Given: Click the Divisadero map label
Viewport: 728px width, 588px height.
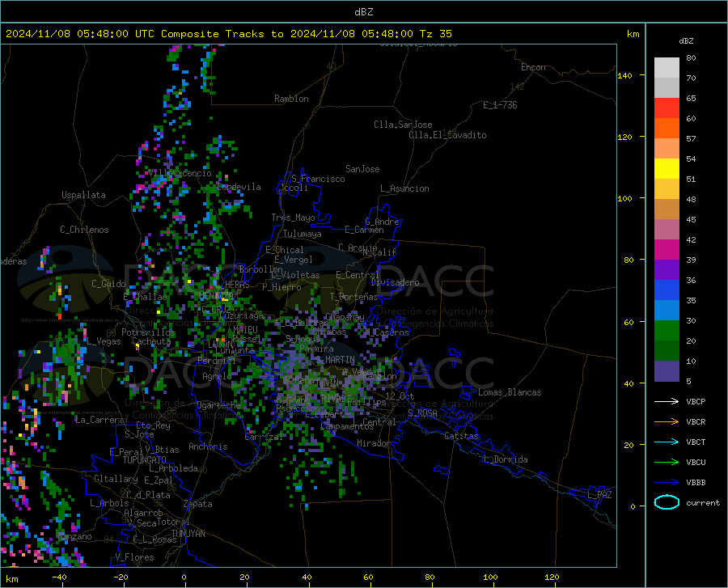Looking at the screenshot, I should click(395, 282).
